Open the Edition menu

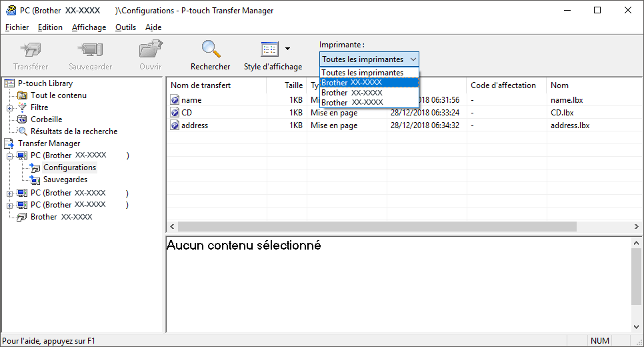[50, 27]
